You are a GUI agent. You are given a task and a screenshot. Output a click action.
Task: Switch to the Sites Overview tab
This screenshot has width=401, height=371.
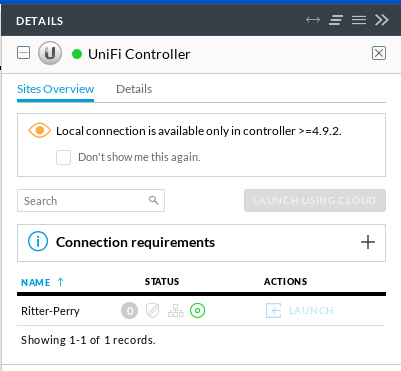[x=55, y=89]
